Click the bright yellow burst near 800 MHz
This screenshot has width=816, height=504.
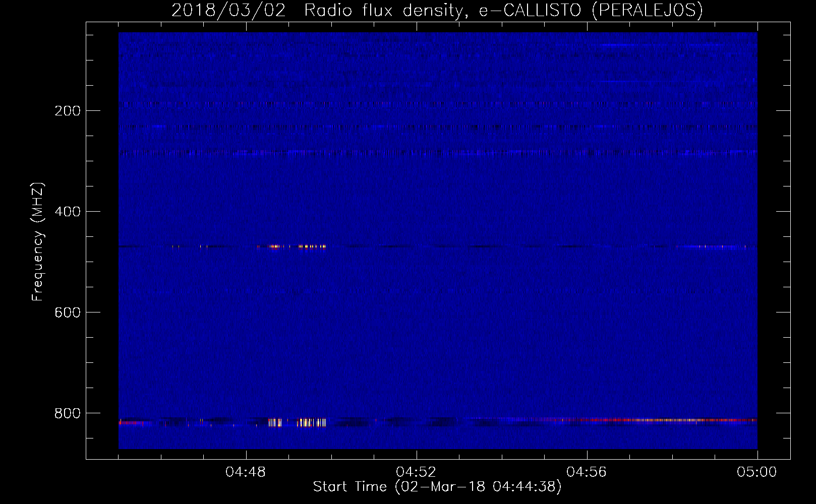click(298, 422)
